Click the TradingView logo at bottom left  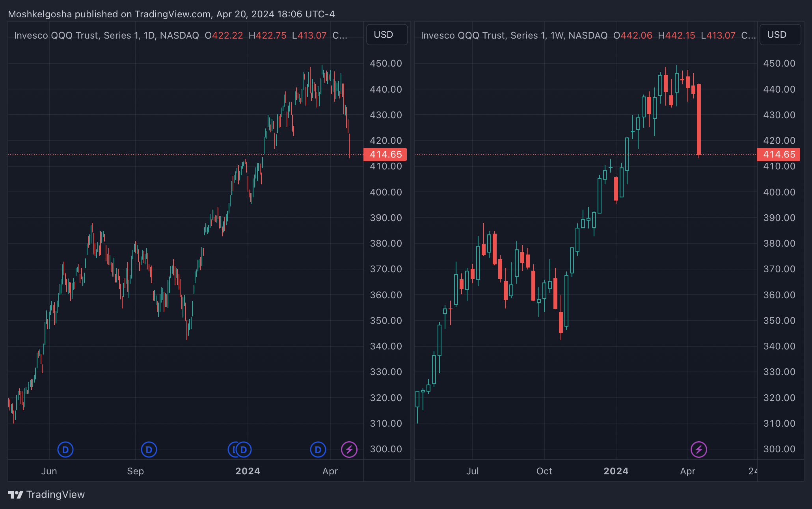pyautogui.click(x=47, y=494)
